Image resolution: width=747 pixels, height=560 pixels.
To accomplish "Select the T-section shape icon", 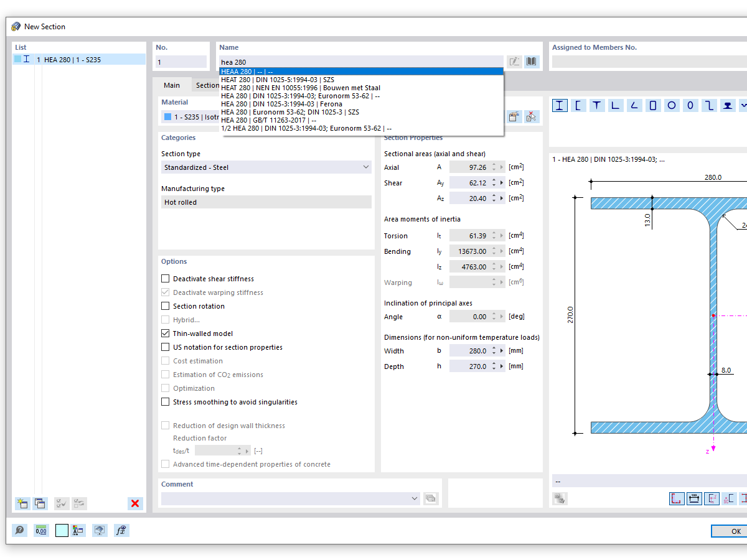I will tap(597, 105).
